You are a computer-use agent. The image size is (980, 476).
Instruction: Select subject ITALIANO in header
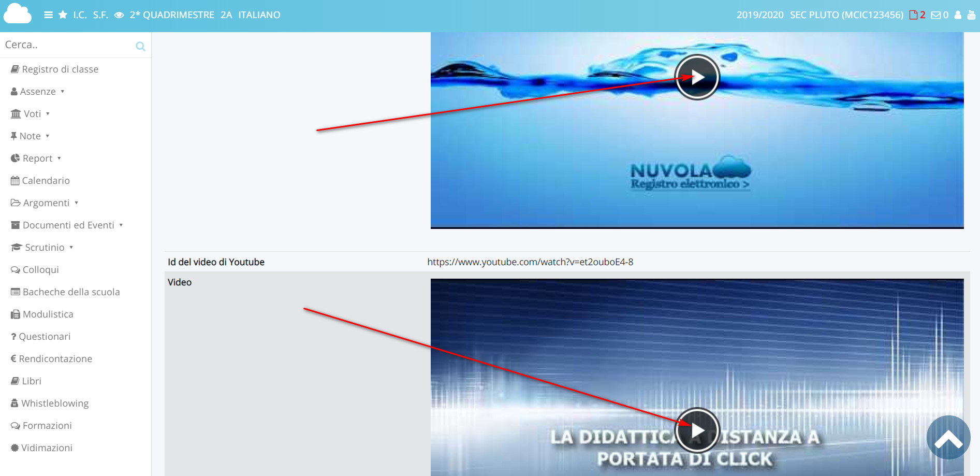pyautogui.click(x=259, y=15)
